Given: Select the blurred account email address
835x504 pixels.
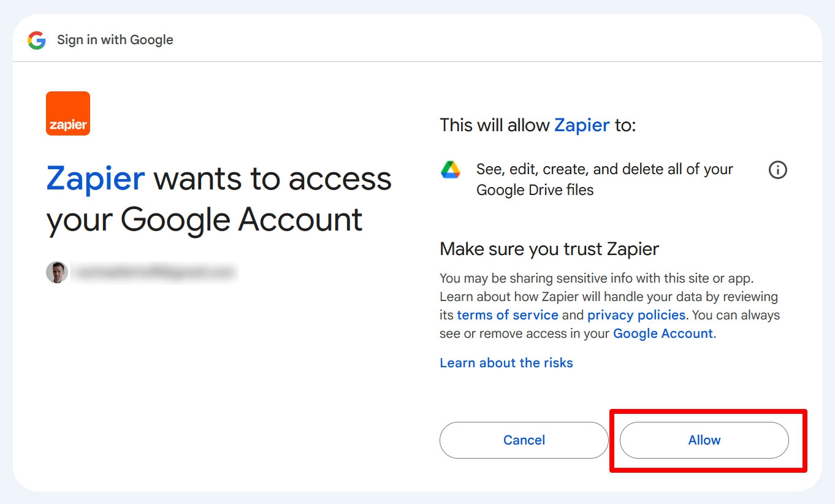Looking at the screenshot, I should [154, 272].
